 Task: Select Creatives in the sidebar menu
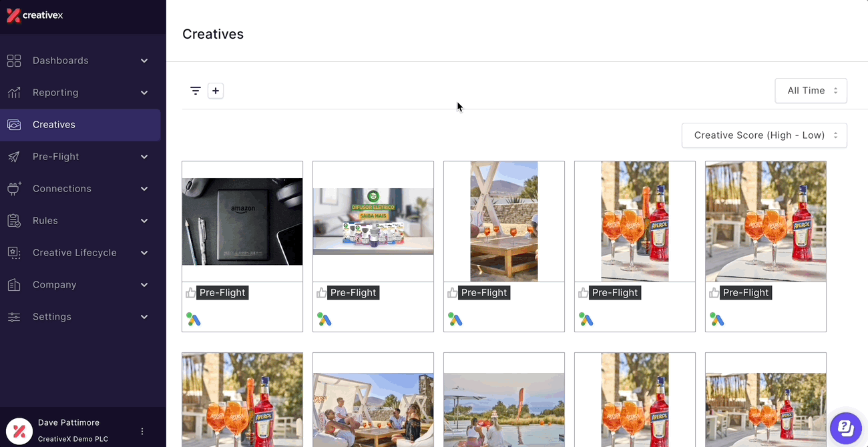tap(80, 125)
